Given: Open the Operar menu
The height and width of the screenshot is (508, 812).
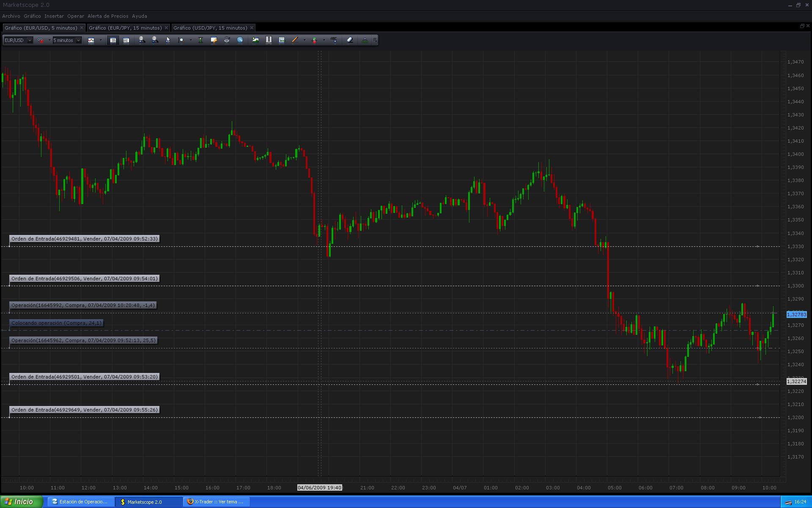Looking at the screenshot, I should click(x=76, y=16).
